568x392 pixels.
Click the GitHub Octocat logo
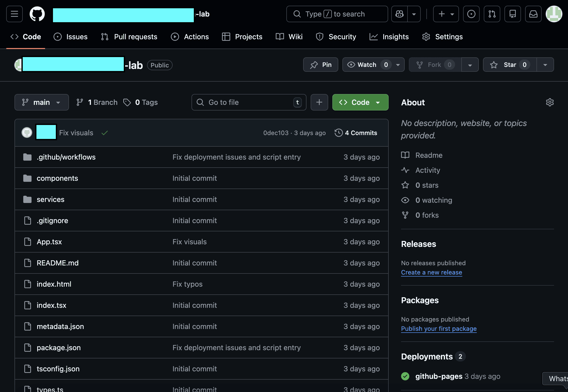click(x=37, y=14)
